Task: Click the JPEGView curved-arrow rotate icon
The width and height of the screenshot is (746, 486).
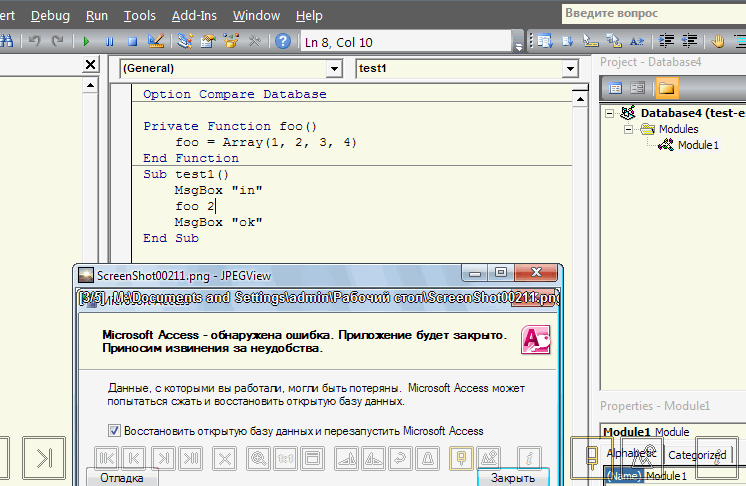Action: [400, 459]
